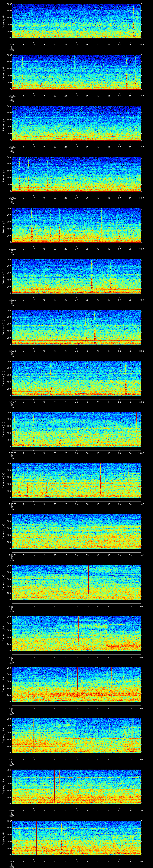Pick the spectrogram panel starting at 19:09:00
Screen dimensions: 153x868
point(77,429)
